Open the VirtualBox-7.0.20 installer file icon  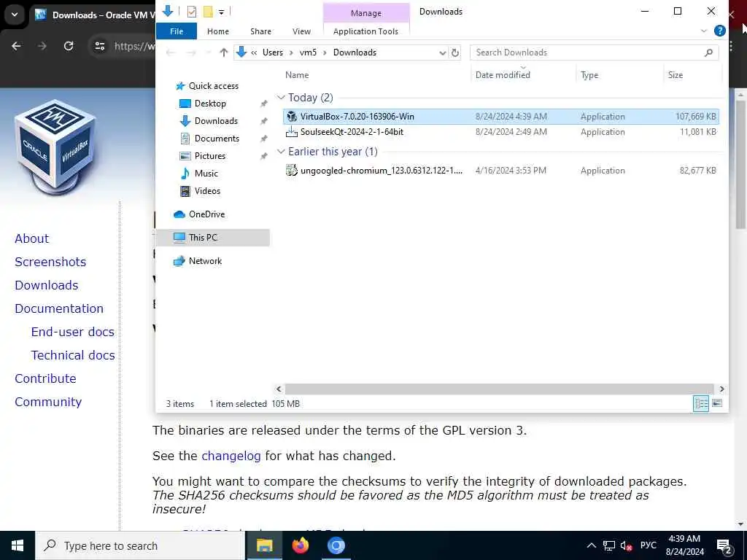pyautogui.click(x=292, y=116)
